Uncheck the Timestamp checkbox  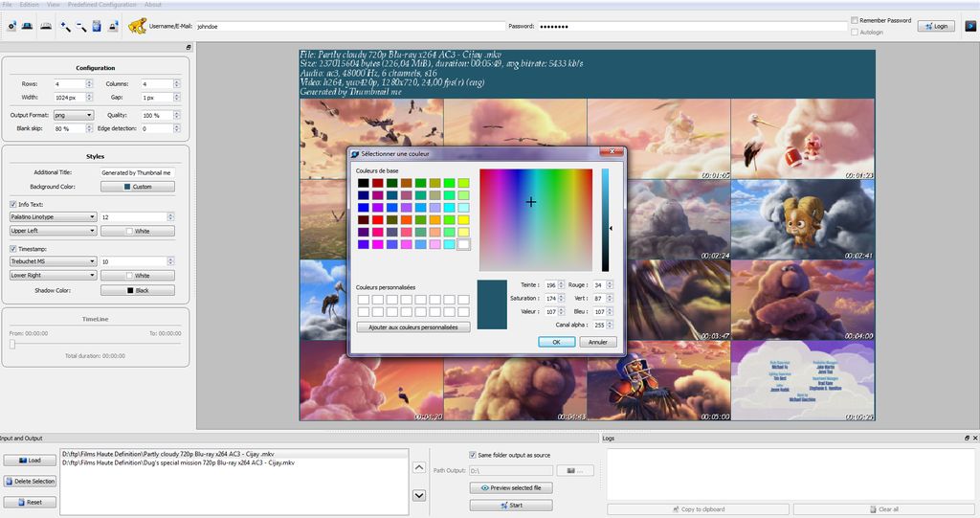(13, 249)
